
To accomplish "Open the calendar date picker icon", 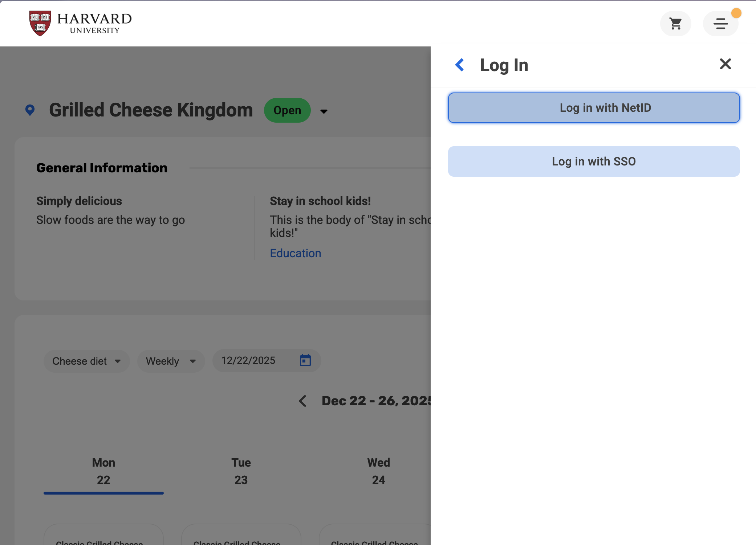I will [x=305, y=360].
